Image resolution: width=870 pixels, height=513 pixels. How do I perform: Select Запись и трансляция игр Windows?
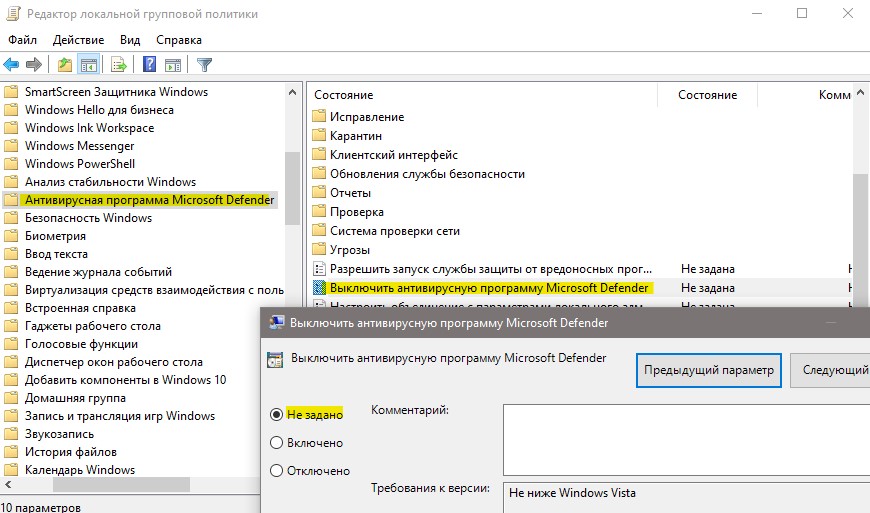(x=120, y=416)
